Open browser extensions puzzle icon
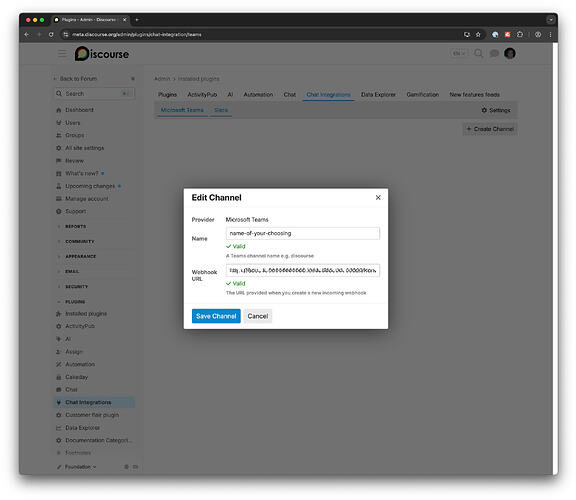This screenshot has width=576, height=500. (520, 35)
